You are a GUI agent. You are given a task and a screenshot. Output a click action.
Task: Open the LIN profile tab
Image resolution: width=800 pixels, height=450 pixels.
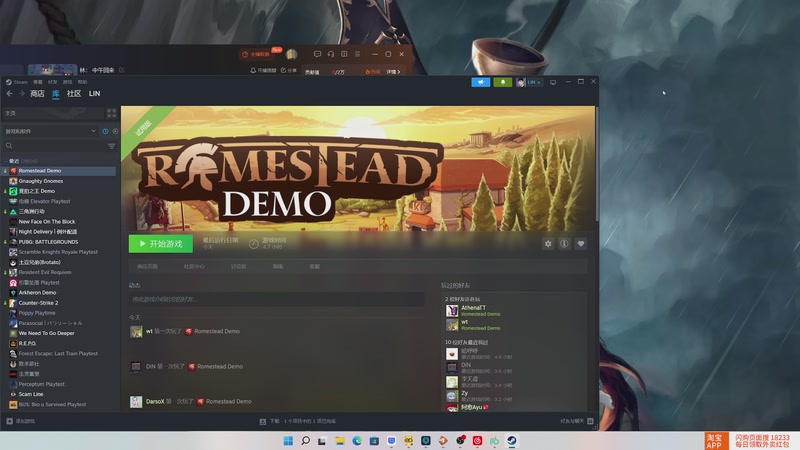point(94,93)
